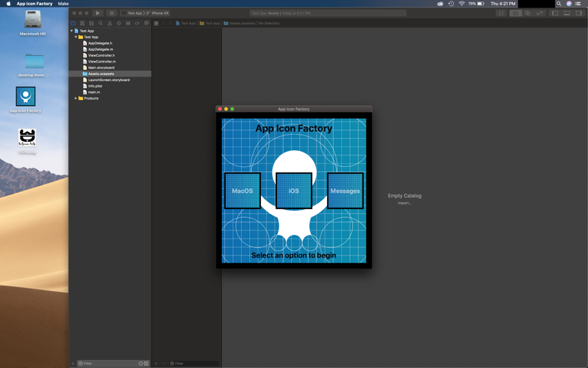
Task: Click the add asset (+) button in catalog
Action: coord(156,364)
